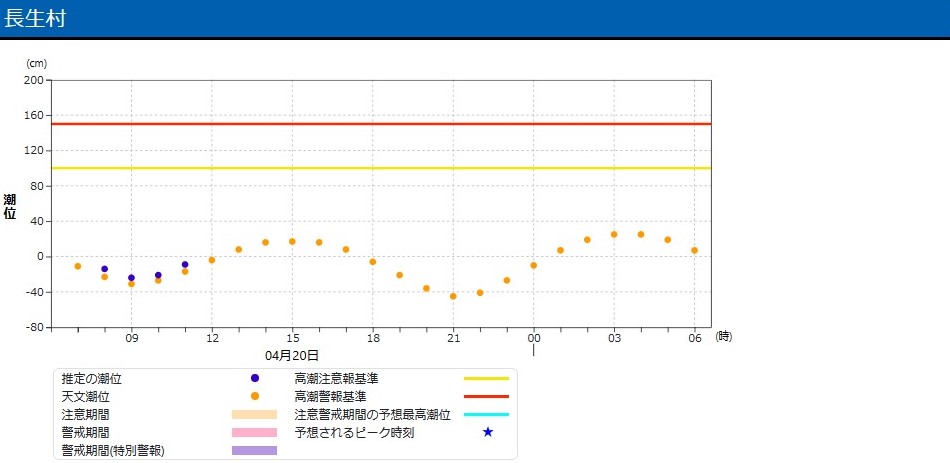
Task: Select the orange astronomical tide dot at 12 o'clock
Action: point(211,260)
